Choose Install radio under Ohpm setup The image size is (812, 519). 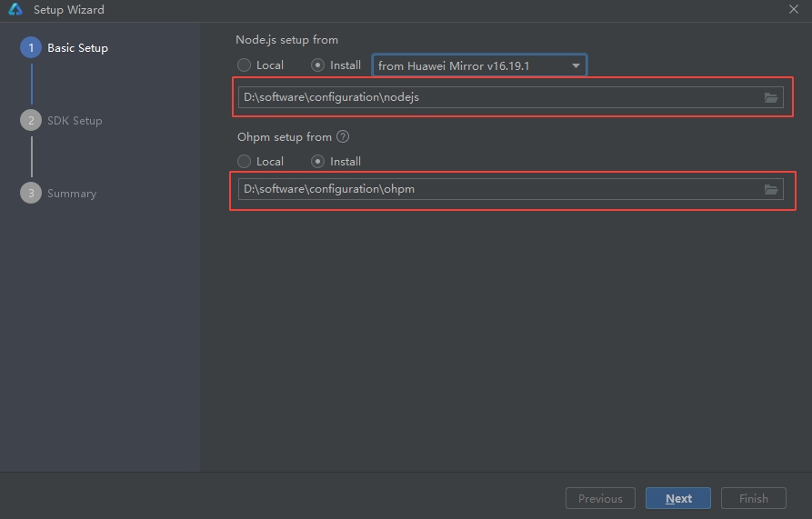click(x=317, y=162)
